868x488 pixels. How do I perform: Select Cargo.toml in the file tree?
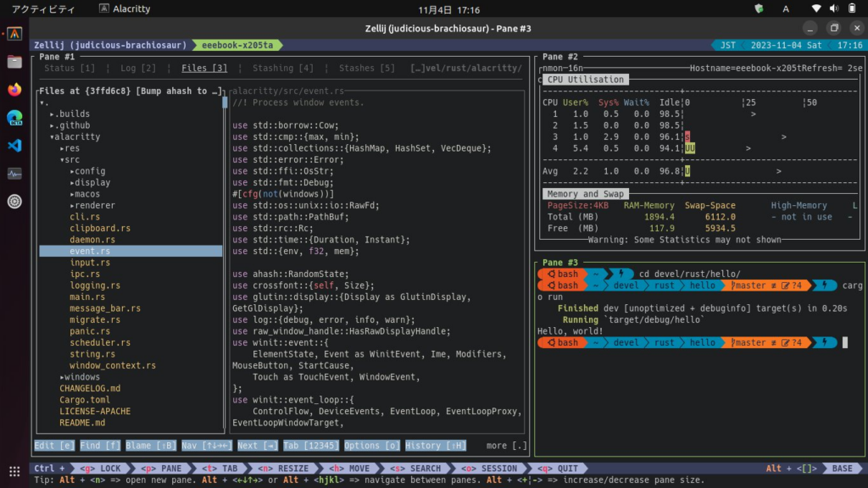(x=85, y=400)
